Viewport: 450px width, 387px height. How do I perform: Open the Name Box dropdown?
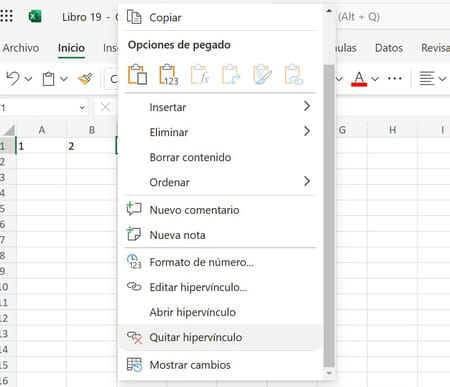[x=82, y=108]
